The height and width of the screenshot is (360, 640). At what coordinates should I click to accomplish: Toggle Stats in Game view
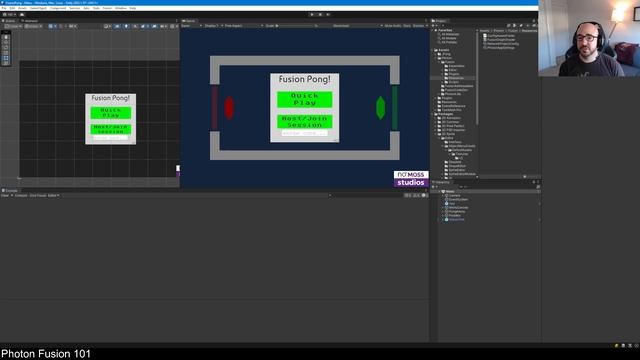pyautogui.click(x=407, y=26)
